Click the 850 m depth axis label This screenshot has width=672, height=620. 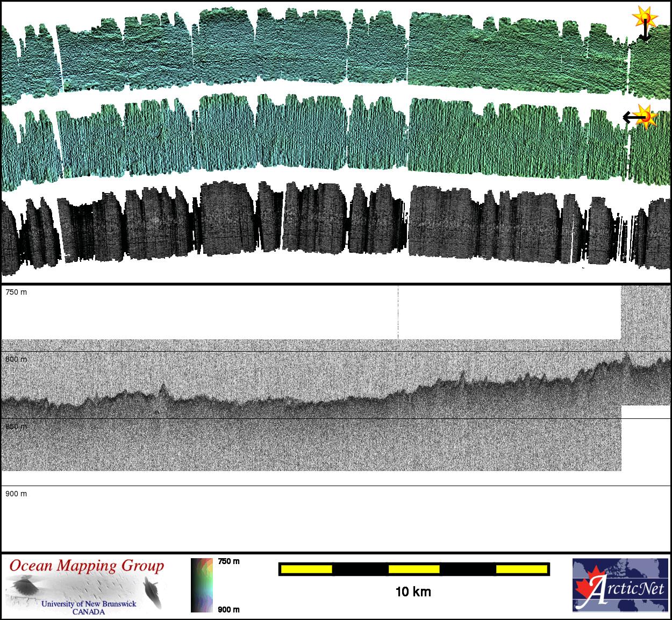pos(16,426)
